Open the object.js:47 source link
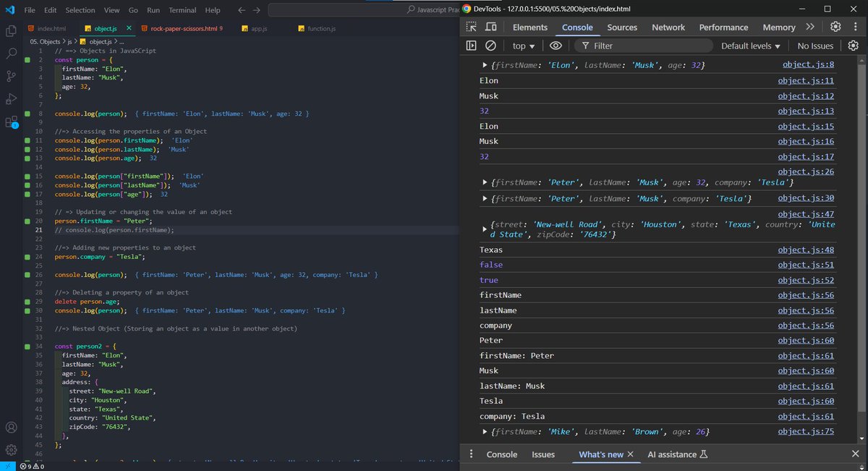The height and width of the screenshot is (471, 868). tap(806, 214)
